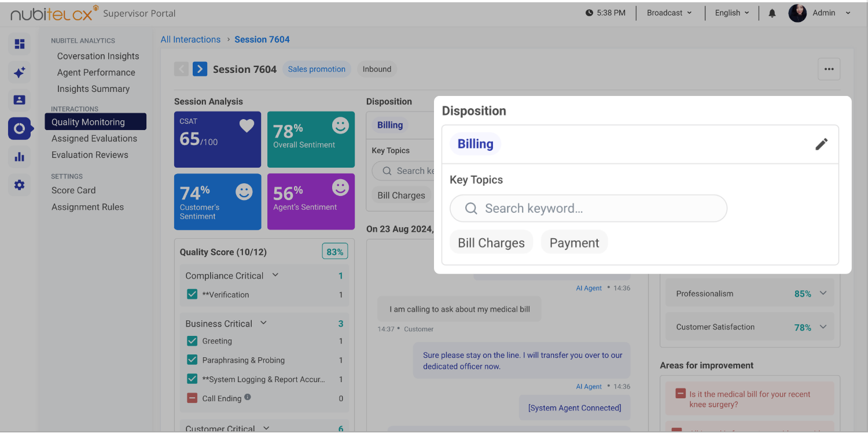Image resolution: width=868 pixels, height=433 pixels.
Task: Click the Inbound tag
Action: tap(377, 69)
